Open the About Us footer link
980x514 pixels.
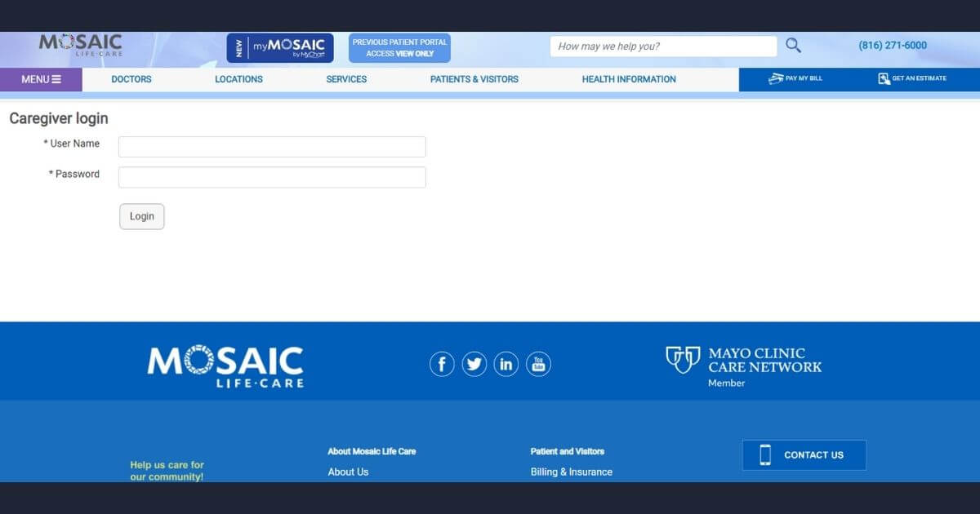(x=348, y=472)
